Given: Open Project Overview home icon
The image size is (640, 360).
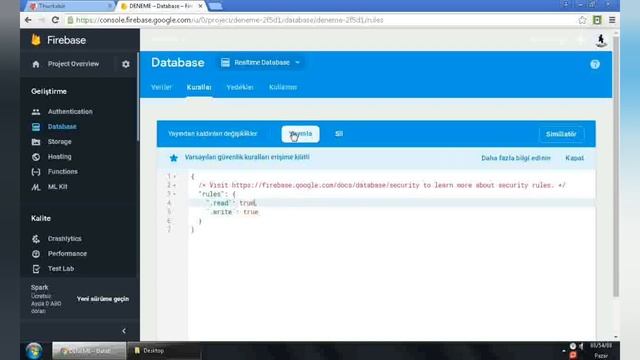Looking at the screenshot, I should tap(36, 64).
